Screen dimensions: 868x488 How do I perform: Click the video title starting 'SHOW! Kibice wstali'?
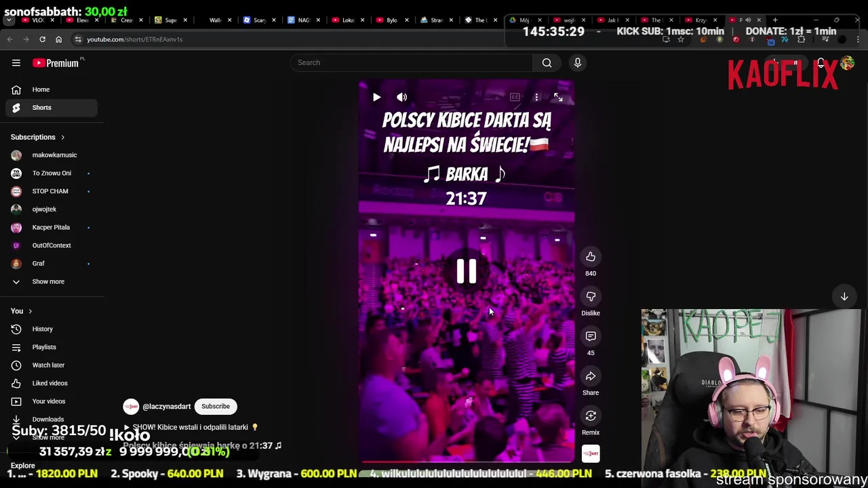191,428
